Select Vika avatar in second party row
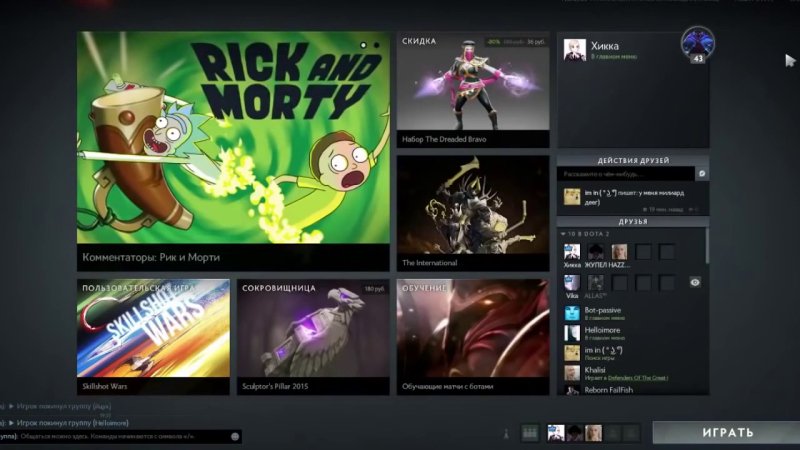The width and height of the screenshot is (800, 450). coord(572,283)
